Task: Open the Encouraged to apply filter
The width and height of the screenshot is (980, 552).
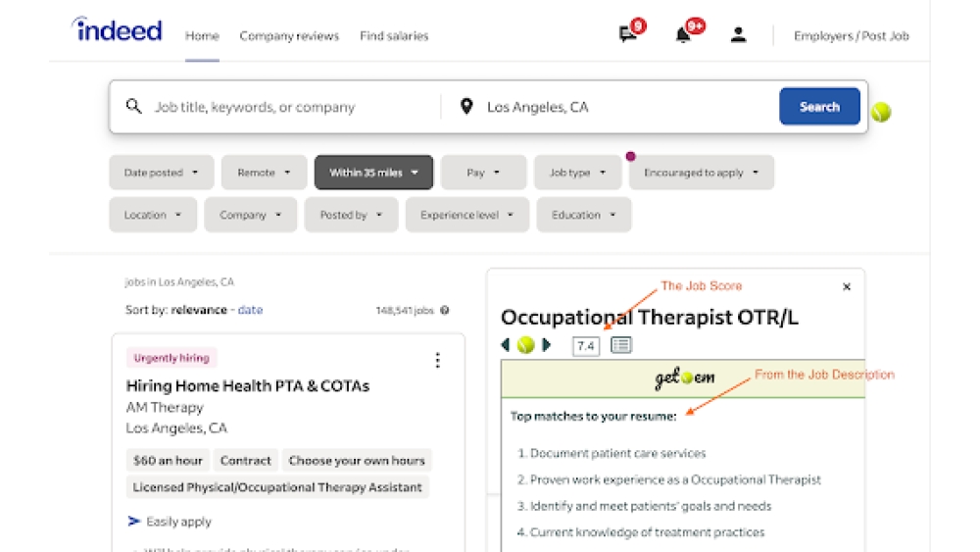Action: pos(702,173)
